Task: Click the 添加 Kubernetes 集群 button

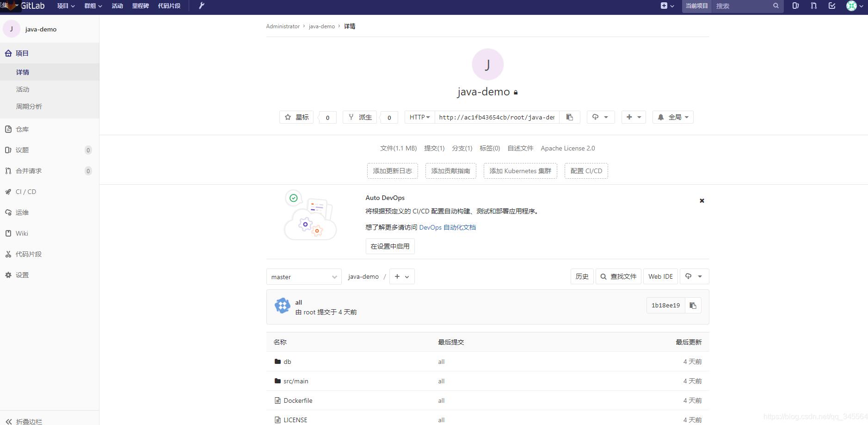Action: click(520, 171)
